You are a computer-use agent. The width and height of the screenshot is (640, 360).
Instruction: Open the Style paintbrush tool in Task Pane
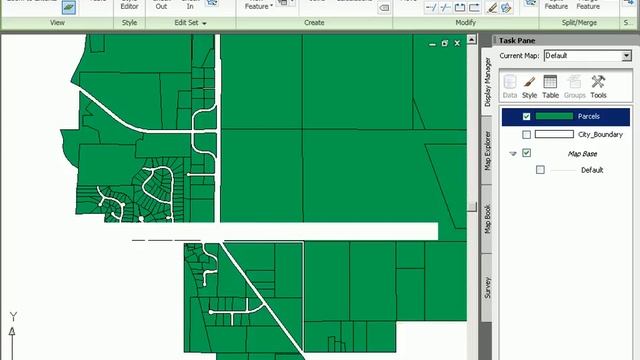(x=529, y=86)
